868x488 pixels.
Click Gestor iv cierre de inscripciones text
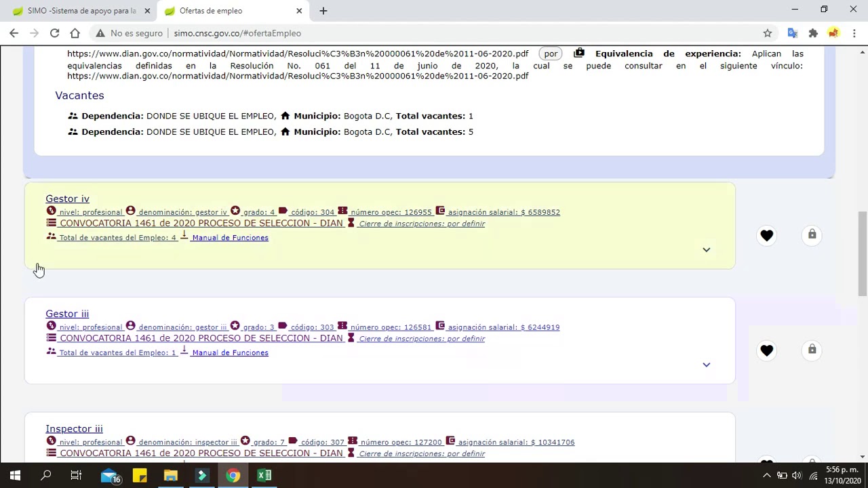pyautogui.click(x=422, y=224)
